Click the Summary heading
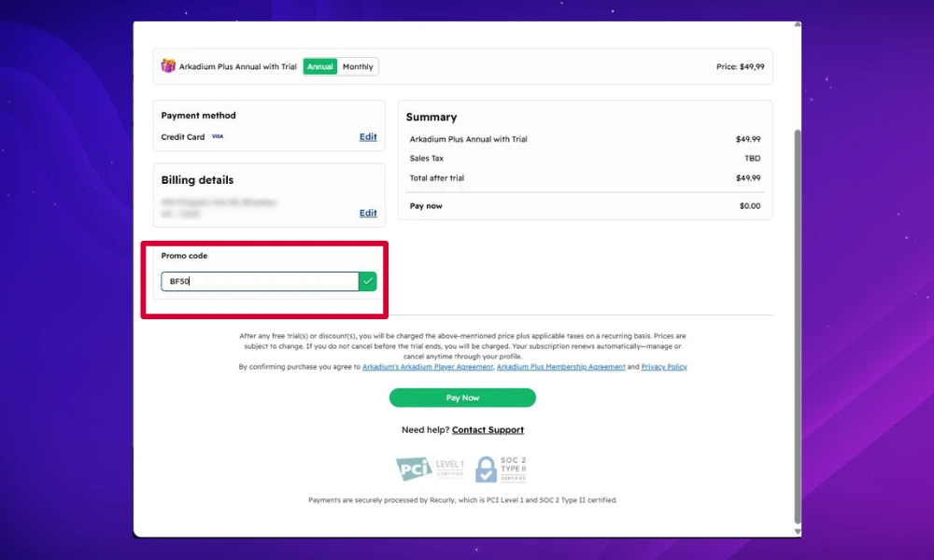Image resolution: width=934 pixels, height=560 pixels. [x=432, y=118]
